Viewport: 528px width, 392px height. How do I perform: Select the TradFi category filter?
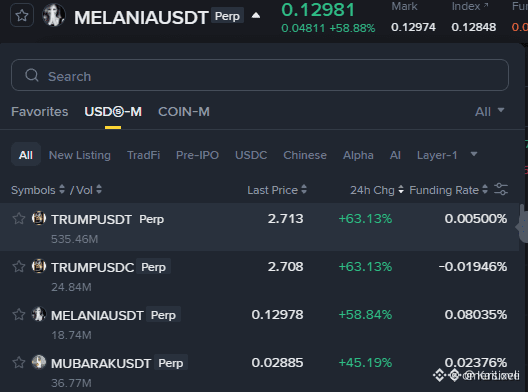[143, 155]
